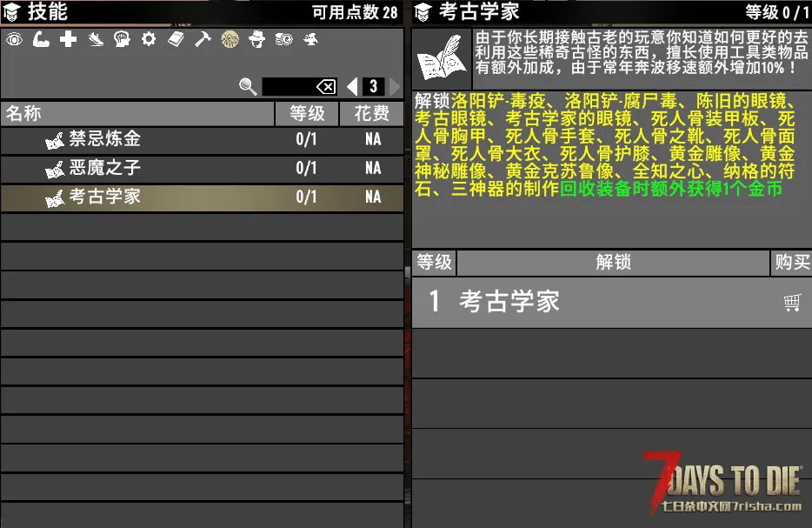
Task: Open the book skills category icon
Action: (176, 39)
